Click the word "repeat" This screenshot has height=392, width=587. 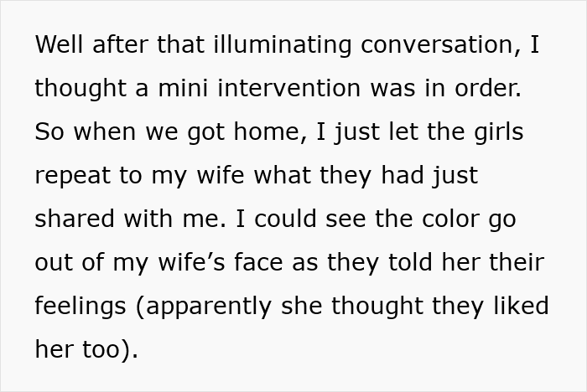75,176
